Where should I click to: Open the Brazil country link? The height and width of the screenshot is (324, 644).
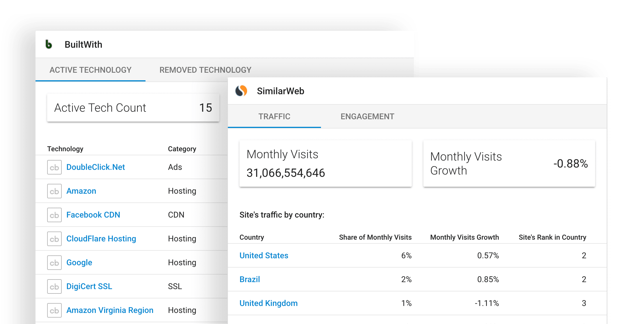click(x=250, y=280)
